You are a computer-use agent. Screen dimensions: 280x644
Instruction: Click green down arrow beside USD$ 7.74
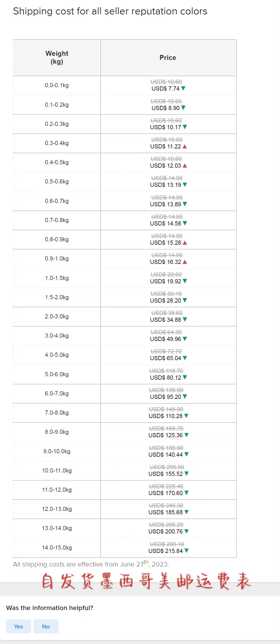(x=183, y=88)
